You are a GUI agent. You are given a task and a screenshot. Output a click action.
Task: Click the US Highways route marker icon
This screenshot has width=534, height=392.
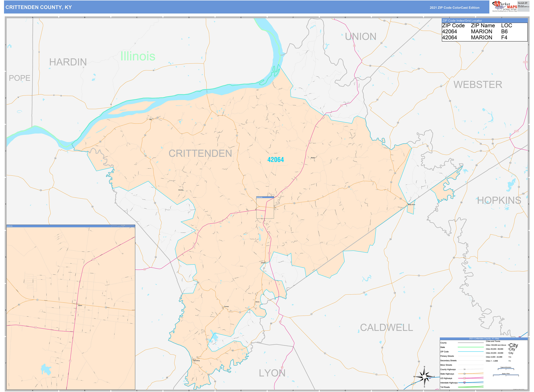point(464,378)
